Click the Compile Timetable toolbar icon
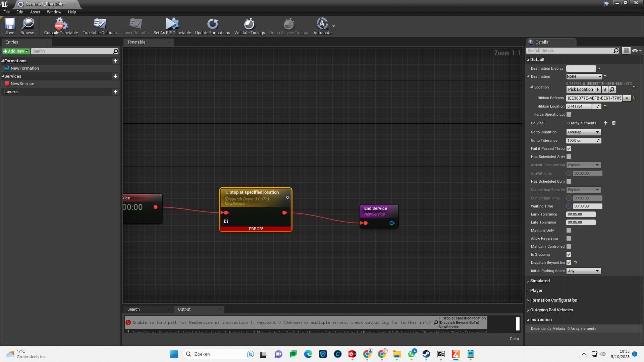This screenshot has width=644, height=362. 61,24
